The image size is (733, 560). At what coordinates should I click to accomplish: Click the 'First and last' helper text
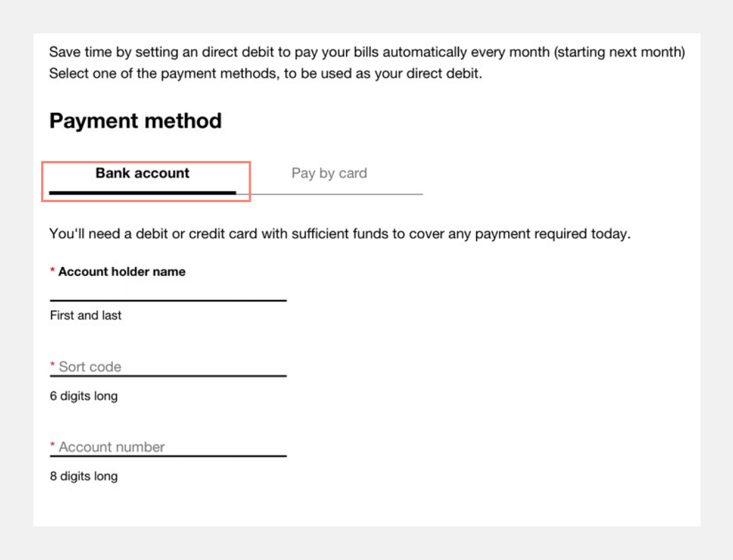(x=86, y=316)
